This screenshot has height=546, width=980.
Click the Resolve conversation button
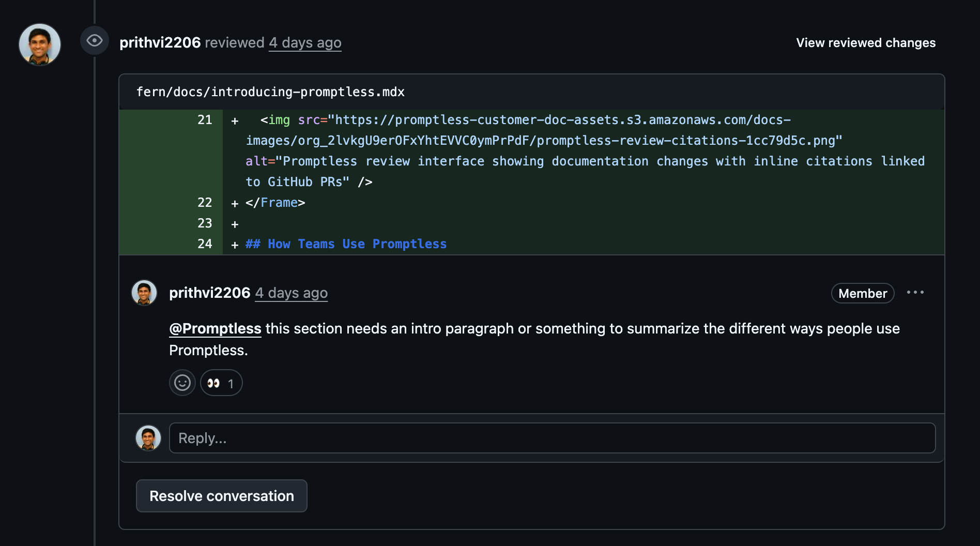point(221,495)
